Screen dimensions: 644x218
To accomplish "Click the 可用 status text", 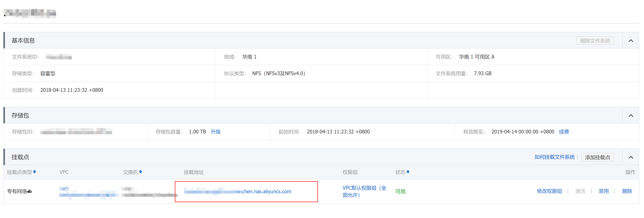I will pyautogui.click(x=400, y=192).
